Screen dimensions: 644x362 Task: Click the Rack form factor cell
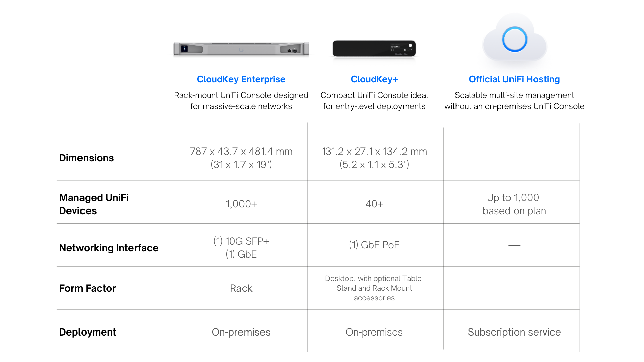point(241,288)
